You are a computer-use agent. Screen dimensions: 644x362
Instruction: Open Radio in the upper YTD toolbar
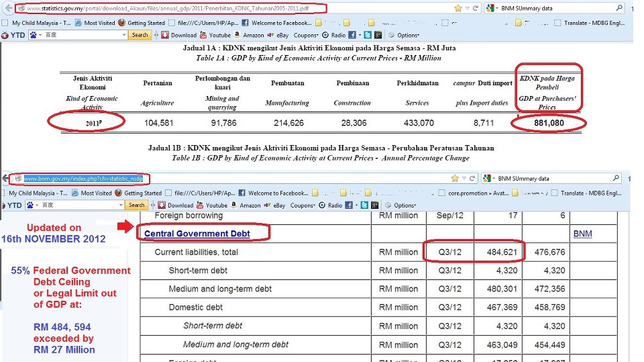333,36
